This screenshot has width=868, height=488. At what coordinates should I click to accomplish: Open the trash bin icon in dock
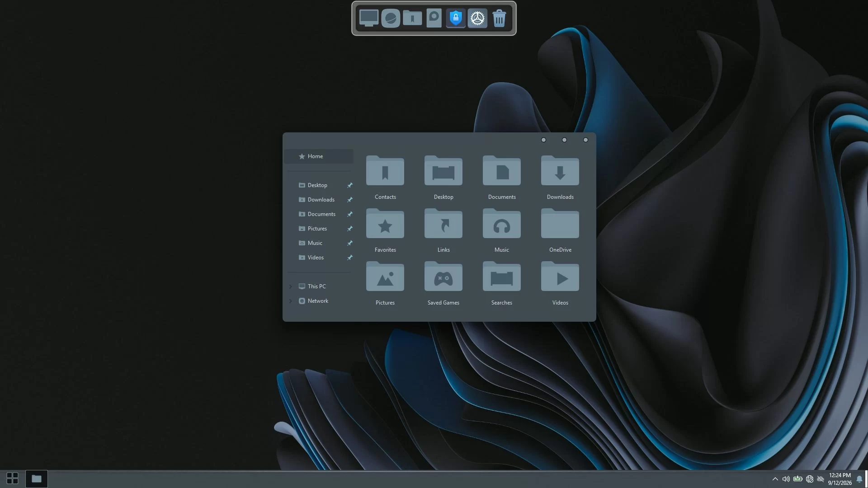499,18
